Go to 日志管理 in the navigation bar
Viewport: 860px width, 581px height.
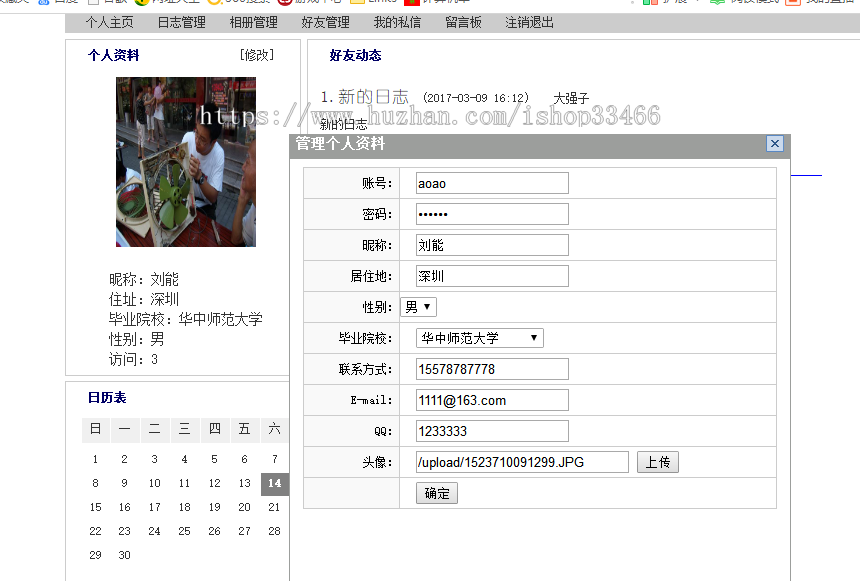182,22
